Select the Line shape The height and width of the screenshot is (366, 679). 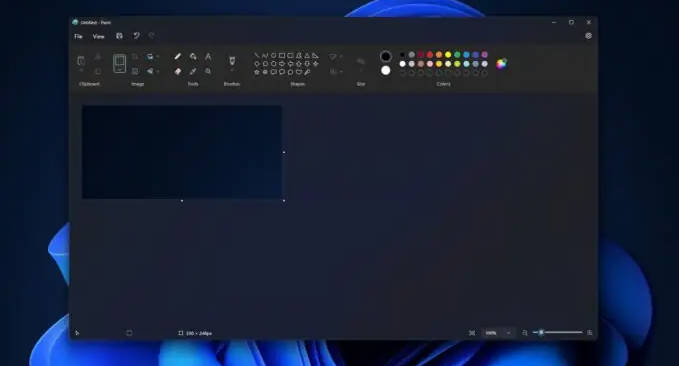(257, 55)
